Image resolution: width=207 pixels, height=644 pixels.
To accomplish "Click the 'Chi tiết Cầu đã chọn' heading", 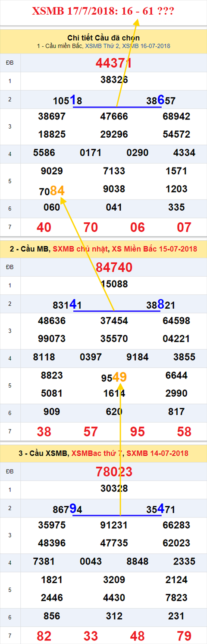I will tap(103, 38).
